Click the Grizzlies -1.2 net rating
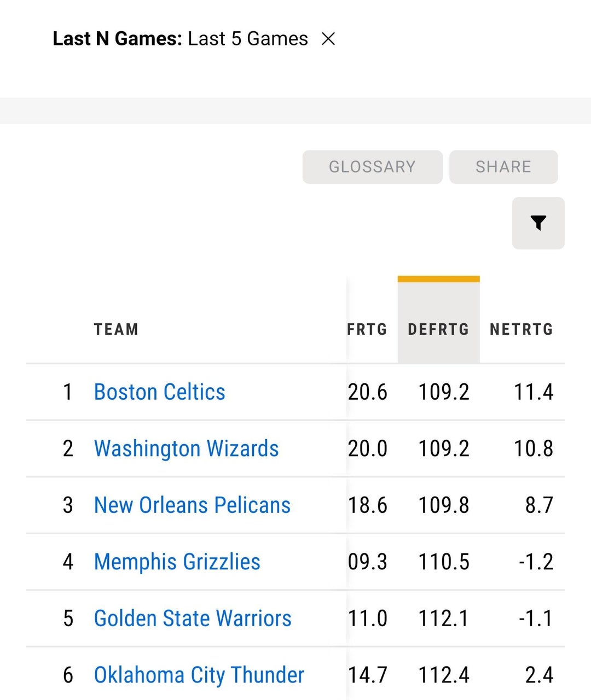Image resolution: width=591 pixels, height=700 pixels. click(x=536, y=562)
